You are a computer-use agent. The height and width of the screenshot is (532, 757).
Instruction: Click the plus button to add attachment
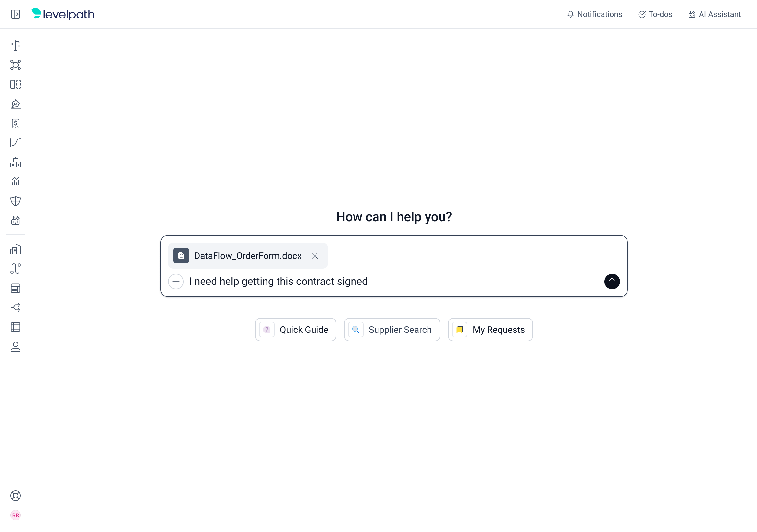point(176,282)
